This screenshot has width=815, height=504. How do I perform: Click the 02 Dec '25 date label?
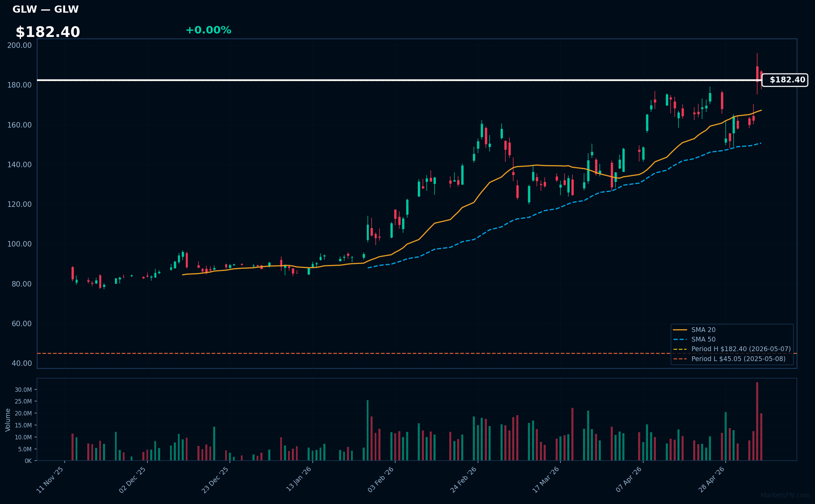132,480
